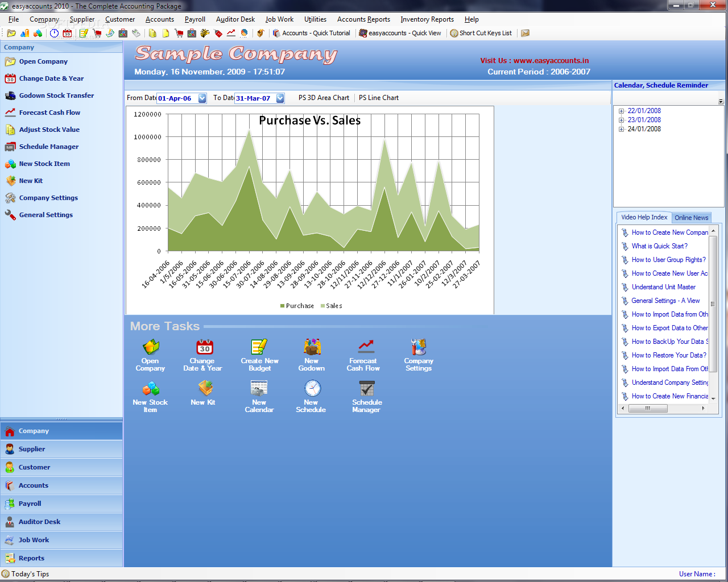This screenshot has height=582, width=728.
Task: Click the video help list scroll down arrow
Action: click(x=713, y=399)
